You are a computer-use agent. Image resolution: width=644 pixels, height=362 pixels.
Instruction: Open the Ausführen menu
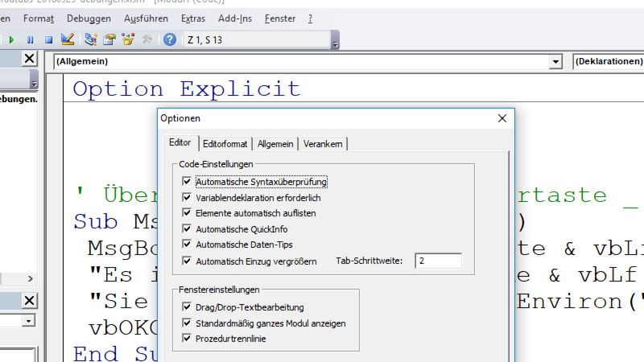[x=146, y=19]
